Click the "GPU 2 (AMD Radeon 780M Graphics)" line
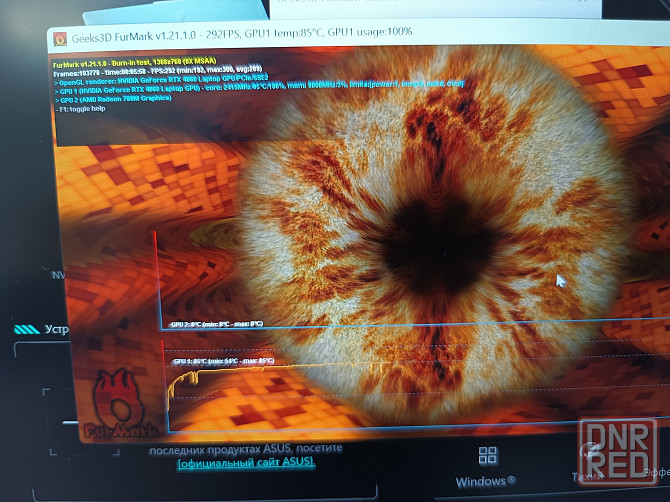Viewport: 670px width, 502px height. click(113, 99)
